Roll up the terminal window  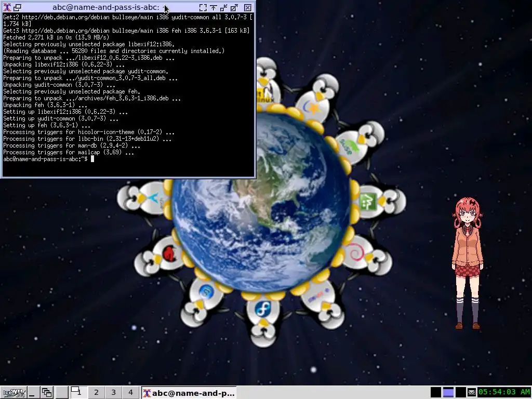click(x=214, y=7)
